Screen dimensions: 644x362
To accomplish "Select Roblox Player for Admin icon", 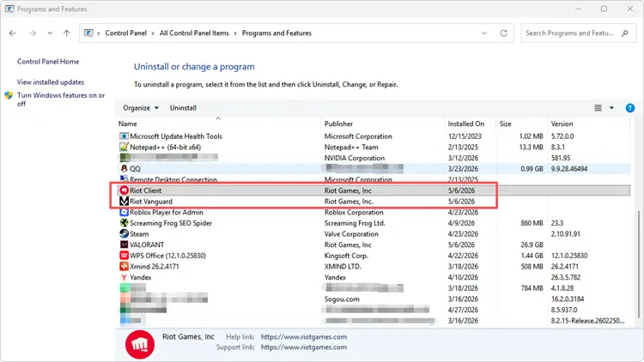I will 124,212.
